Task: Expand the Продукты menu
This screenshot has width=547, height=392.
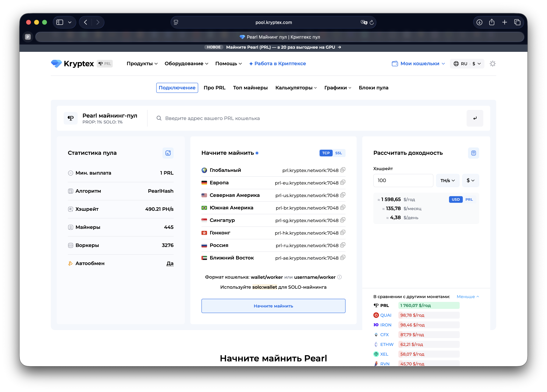Action: click(142, 64)
